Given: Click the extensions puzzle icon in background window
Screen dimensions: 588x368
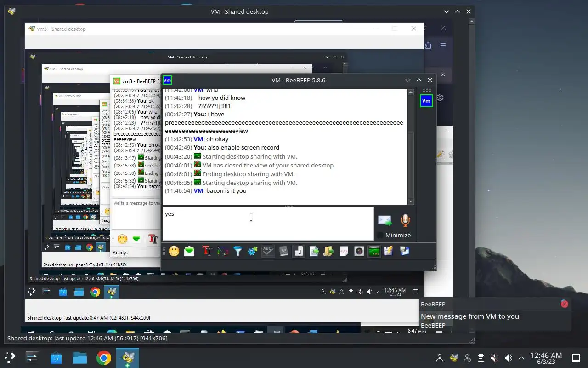Looking at the screenshot, I should point(428,45).
